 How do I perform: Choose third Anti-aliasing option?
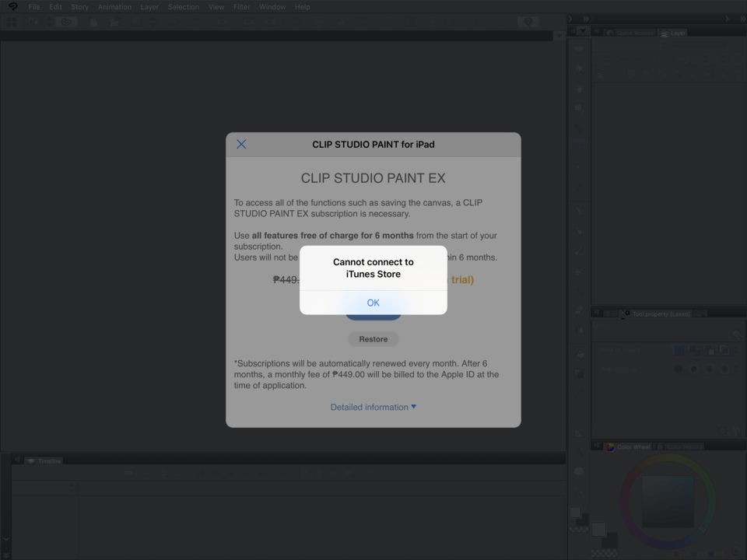(x=709, y=369)
